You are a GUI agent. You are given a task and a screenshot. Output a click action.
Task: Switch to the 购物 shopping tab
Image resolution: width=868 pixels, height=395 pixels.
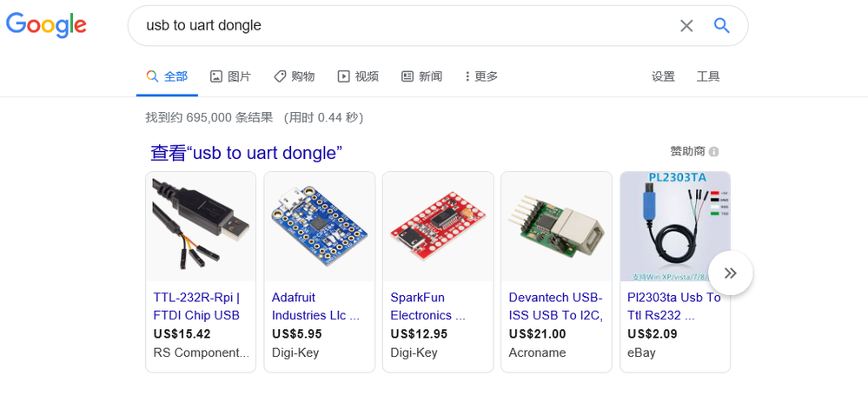294,76
